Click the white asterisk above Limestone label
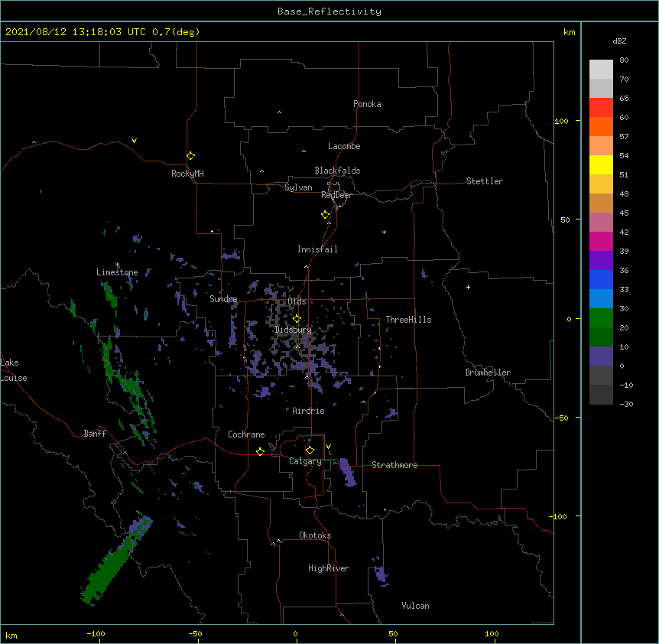659x644 pixels. tap(117, 265)
